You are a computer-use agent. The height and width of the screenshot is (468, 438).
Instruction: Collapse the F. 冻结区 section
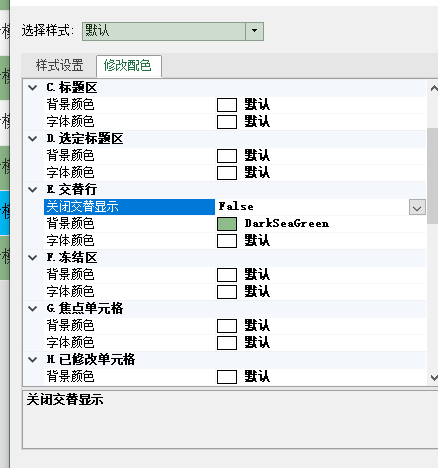tap(33, 258)
